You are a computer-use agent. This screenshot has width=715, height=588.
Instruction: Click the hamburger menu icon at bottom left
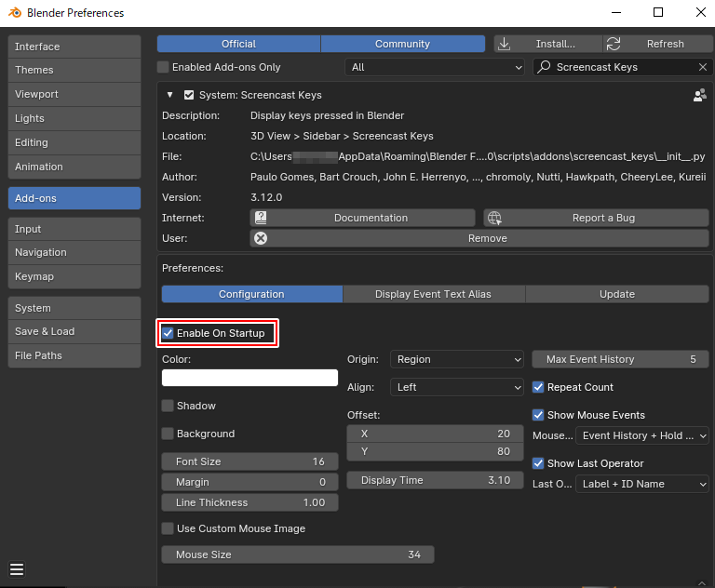point(17,569)
